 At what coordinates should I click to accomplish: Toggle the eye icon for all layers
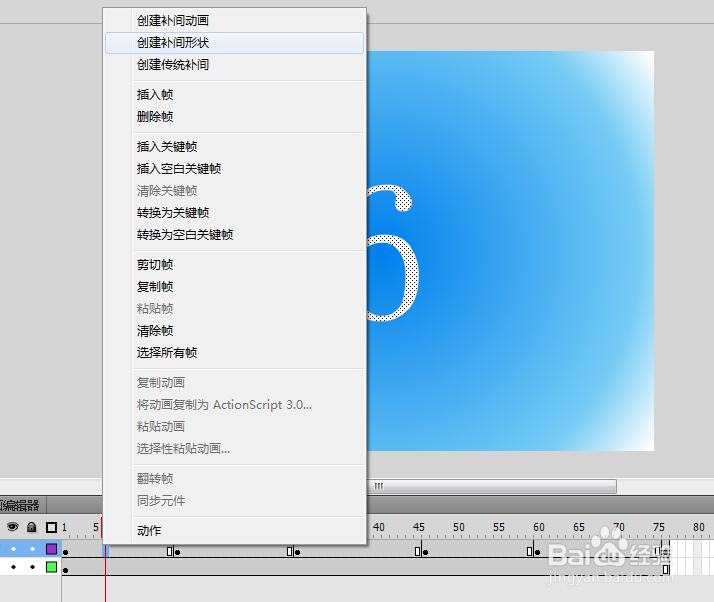pos(12,527)
